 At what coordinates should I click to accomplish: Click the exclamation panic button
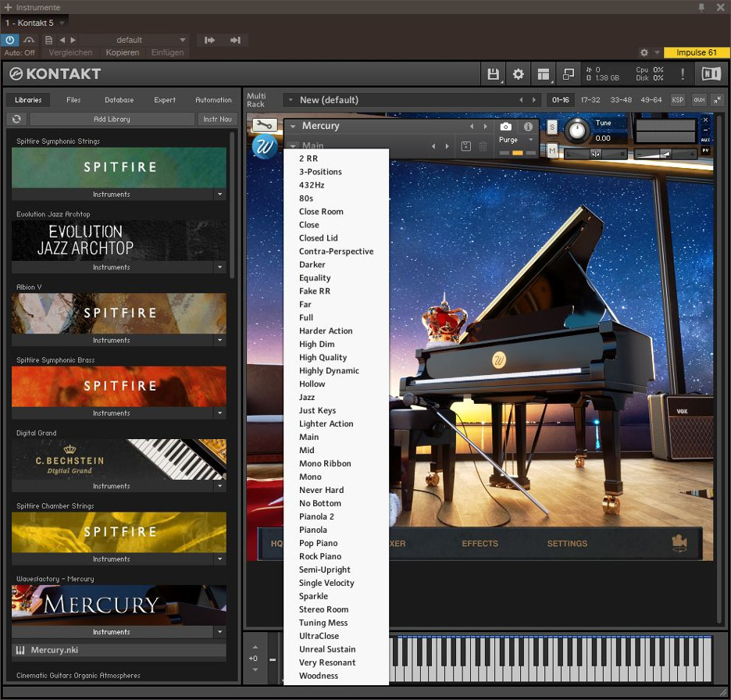(x=683, y=74)
